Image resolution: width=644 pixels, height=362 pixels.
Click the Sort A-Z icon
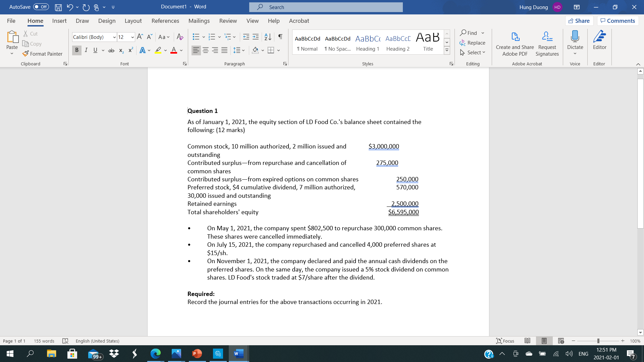268,37
